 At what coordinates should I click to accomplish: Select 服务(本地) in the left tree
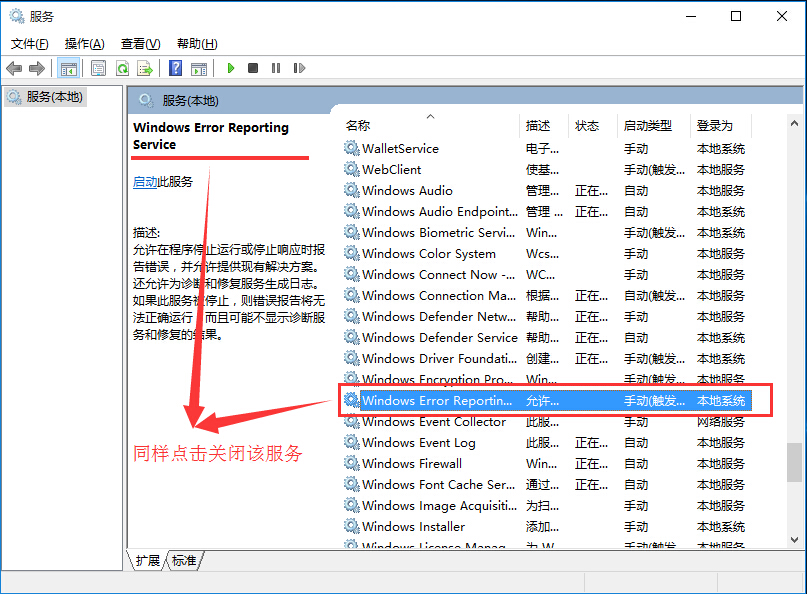[54, 97]
